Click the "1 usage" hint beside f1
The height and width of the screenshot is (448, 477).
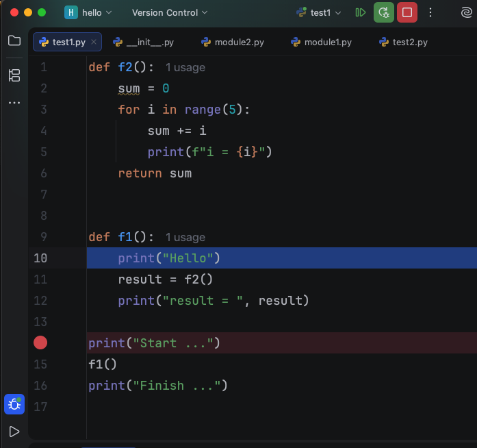185,237
